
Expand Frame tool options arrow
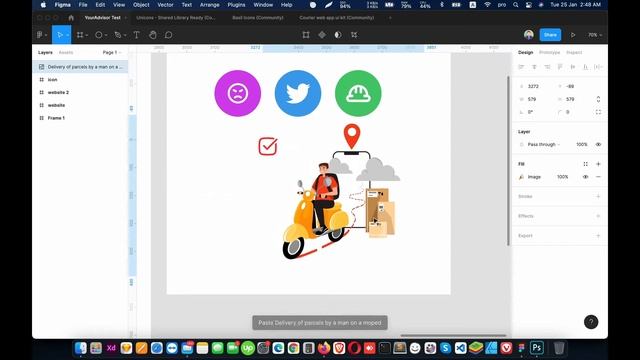(87, 36)
